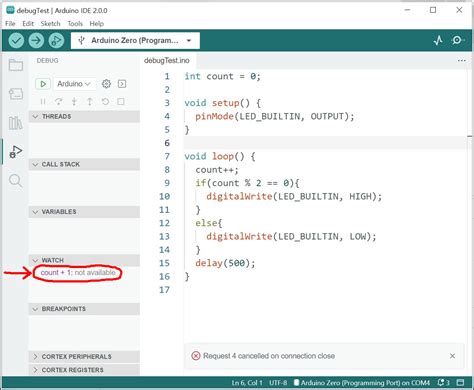Click the 'int count = 0;' code line
Image resolution: width=474 pixels, height=390 pixels.
pyautogui.click(x=222, y=76)
